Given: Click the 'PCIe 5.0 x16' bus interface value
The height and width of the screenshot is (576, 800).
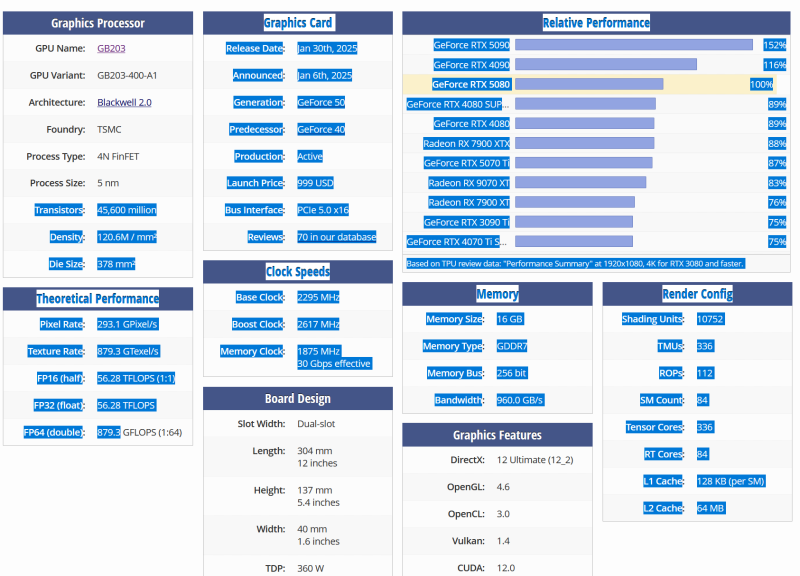Looking at the screenshot, I should pos(323,210).
